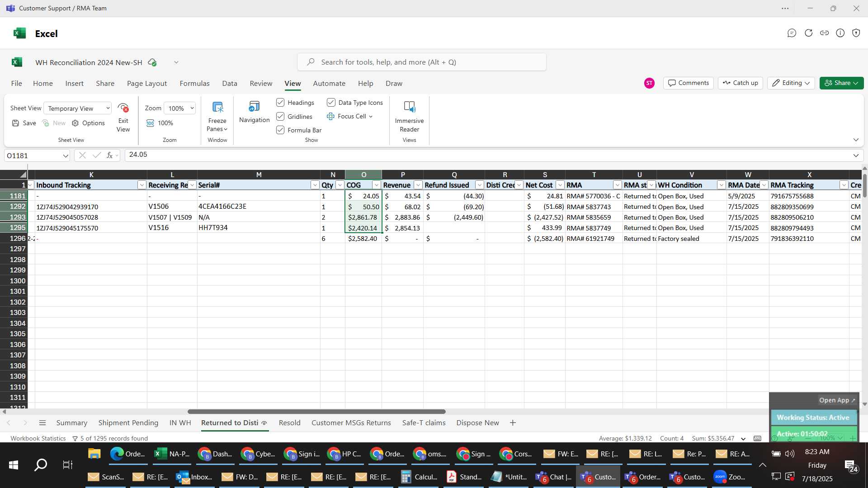The image size is (868, 488).
Task: Save the current sheet view
Action: [x=24, y=123]
